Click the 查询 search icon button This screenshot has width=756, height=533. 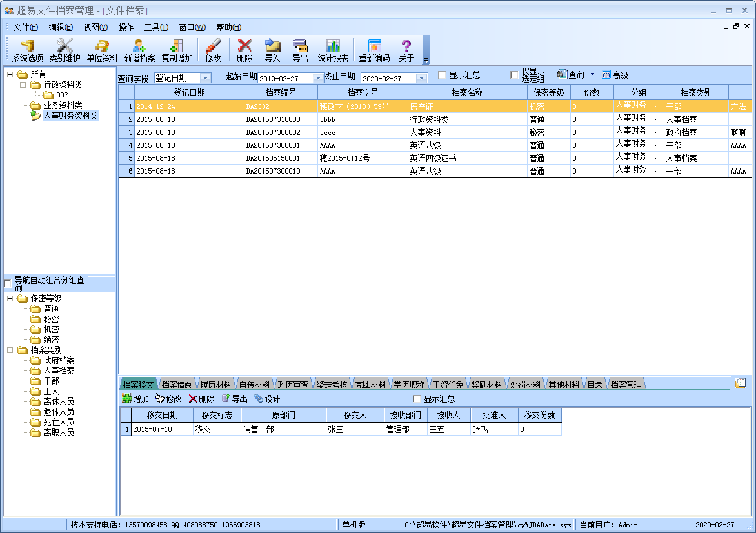(x=571, y=75)
